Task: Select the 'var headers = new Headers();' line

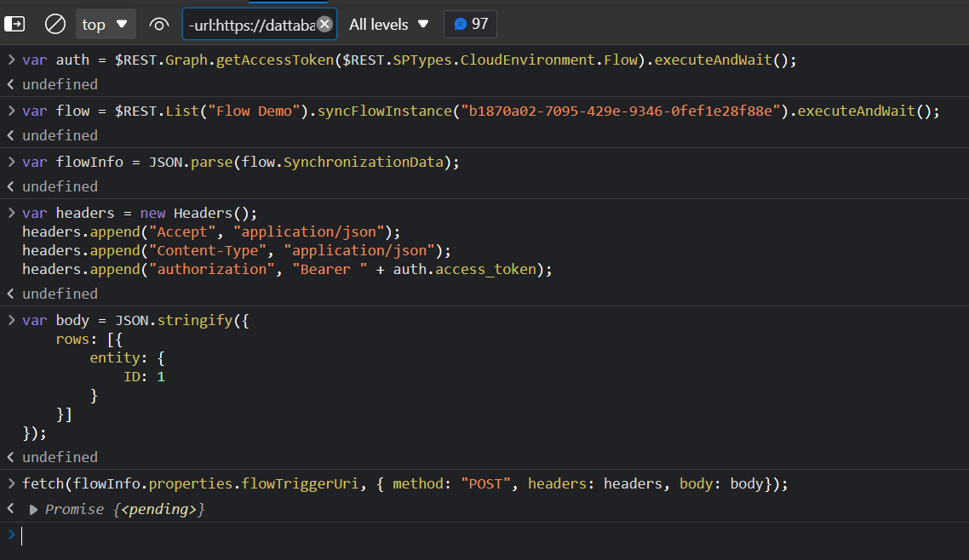Action: pos(140,213)
